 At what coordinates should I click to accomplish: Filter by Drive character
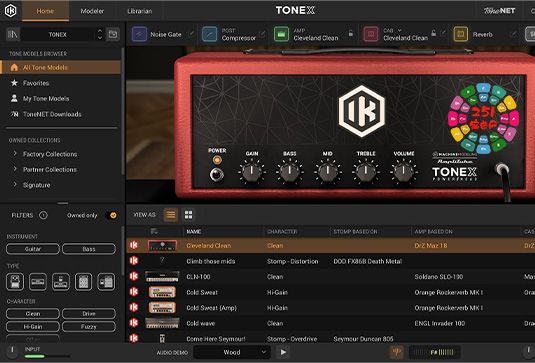89,314
